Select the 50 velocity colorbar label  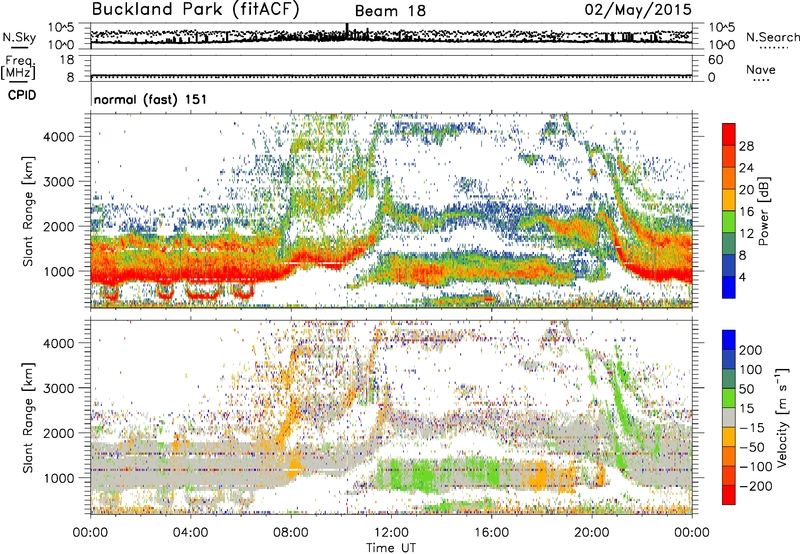tap(746, 389)
